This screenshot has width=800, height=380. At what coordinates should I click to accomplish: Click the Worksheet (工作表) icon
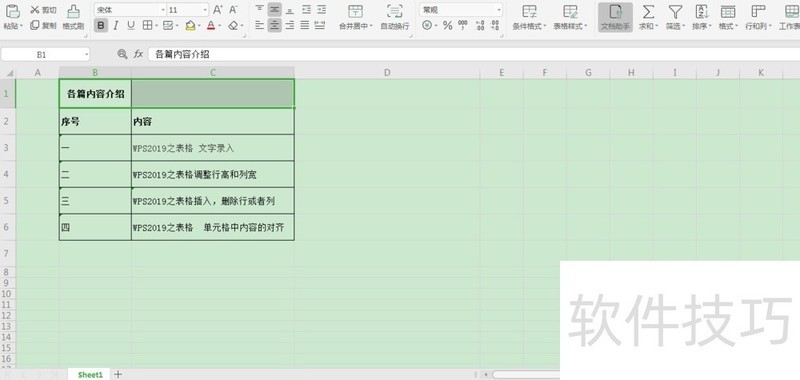point(791,12)
